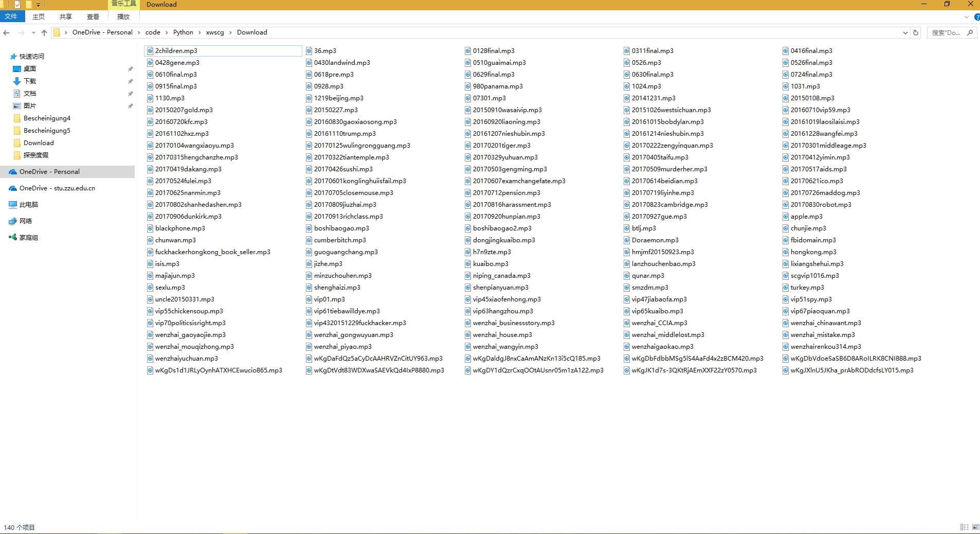Viewport: 980px width, 534px height.
Task: Switch to details view in status bar
Action: pyautogui.click(x=964, y=527)
